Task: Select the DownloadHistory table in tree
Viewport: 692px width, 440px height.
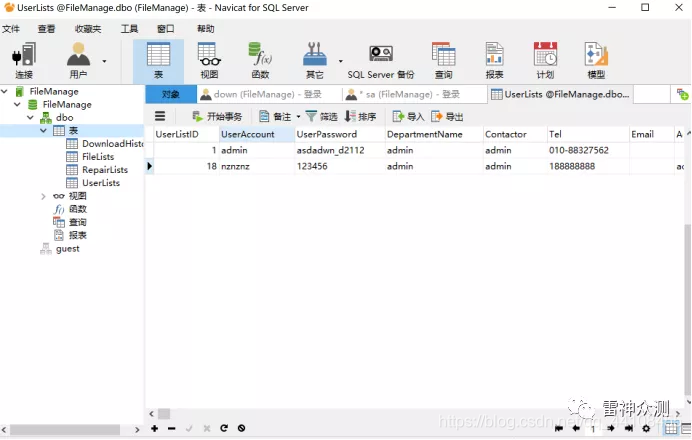Action: click(x=105, y=144)
